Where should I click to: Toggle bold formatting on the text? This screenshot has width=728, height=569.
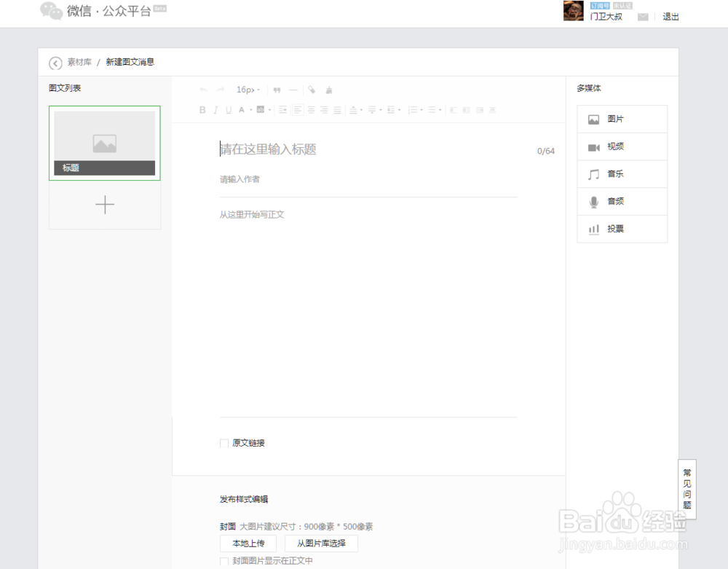pos(202,109)
